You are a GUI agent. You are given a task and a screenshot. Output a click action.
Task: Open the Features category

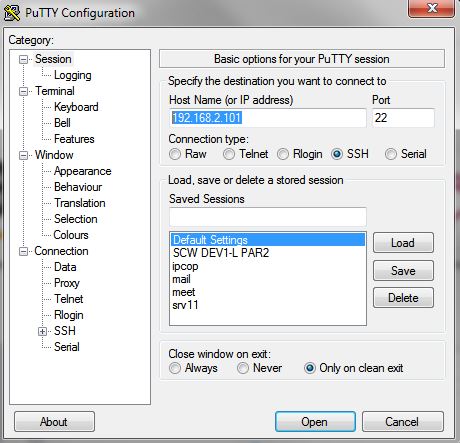[x=74, y=139]
